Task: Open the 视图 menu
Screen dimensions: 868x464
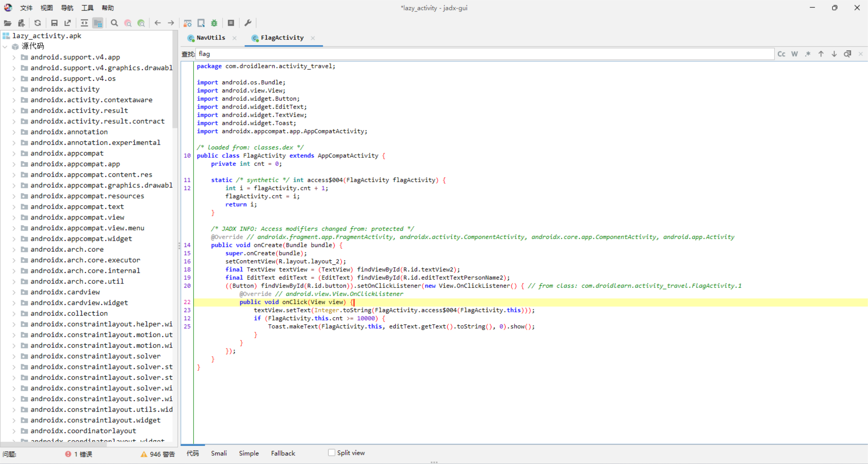Action: (x=46, y=8)
